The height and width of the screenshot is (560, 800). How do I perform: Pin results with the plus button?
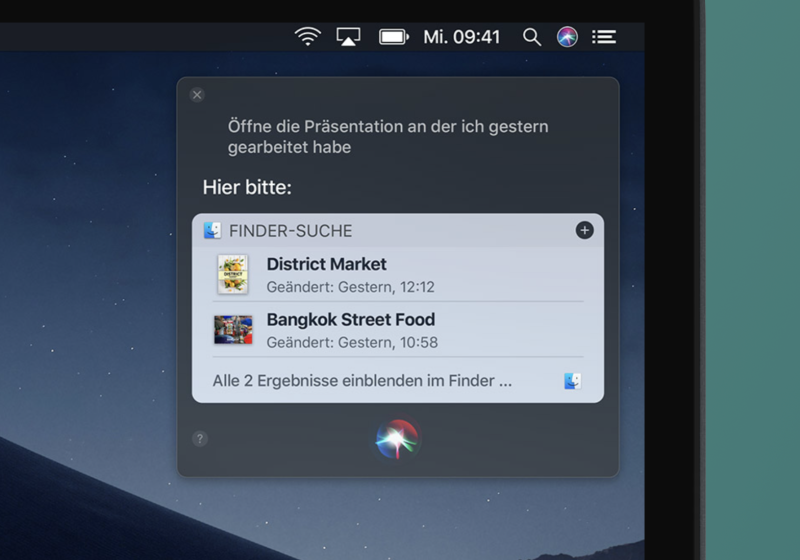584,231
